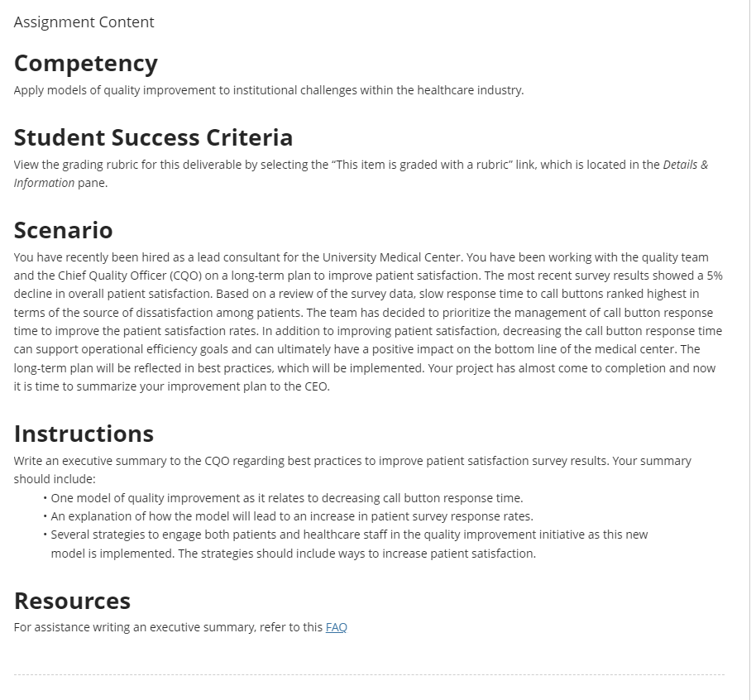The height and width of the screenshot is (700, 756).
Task: Click the dashed separator line at bottom
Action: [x=369, y=674]
